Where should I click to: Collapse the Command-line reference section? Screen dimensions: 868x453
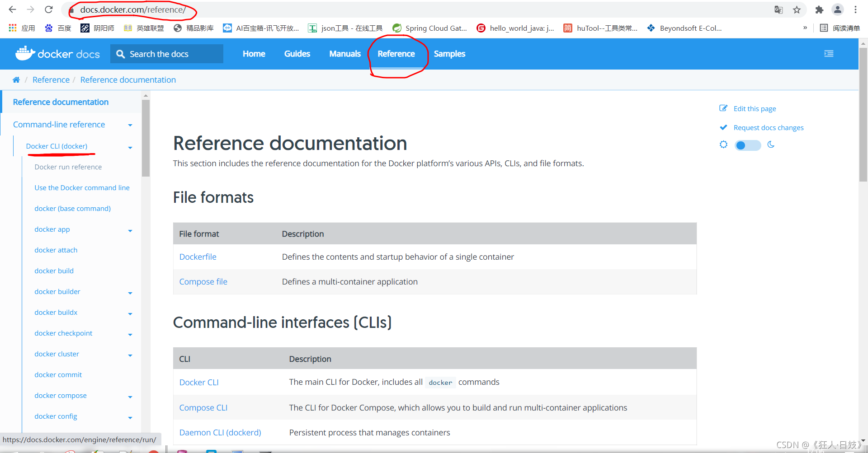pos(130,125)
